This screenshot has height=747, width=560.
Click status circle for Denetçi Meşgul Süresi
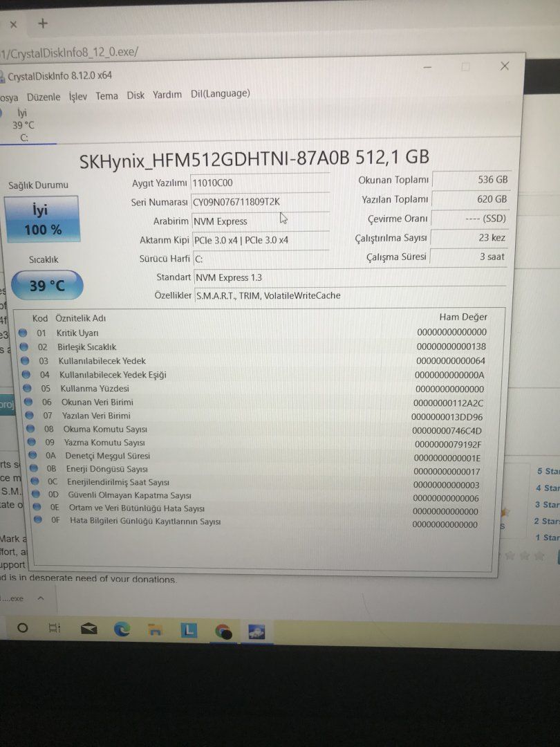click(33, 455)
